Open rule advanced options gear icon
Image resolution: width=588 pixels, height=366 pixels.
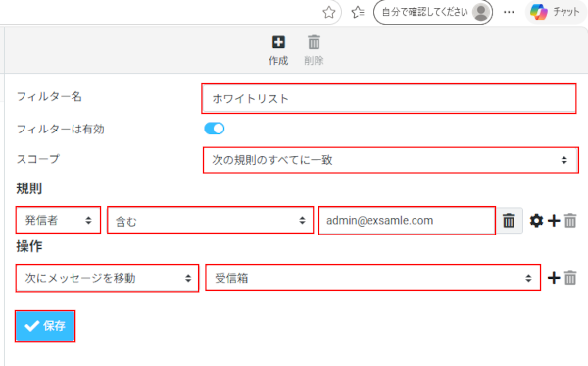[536, 221]
